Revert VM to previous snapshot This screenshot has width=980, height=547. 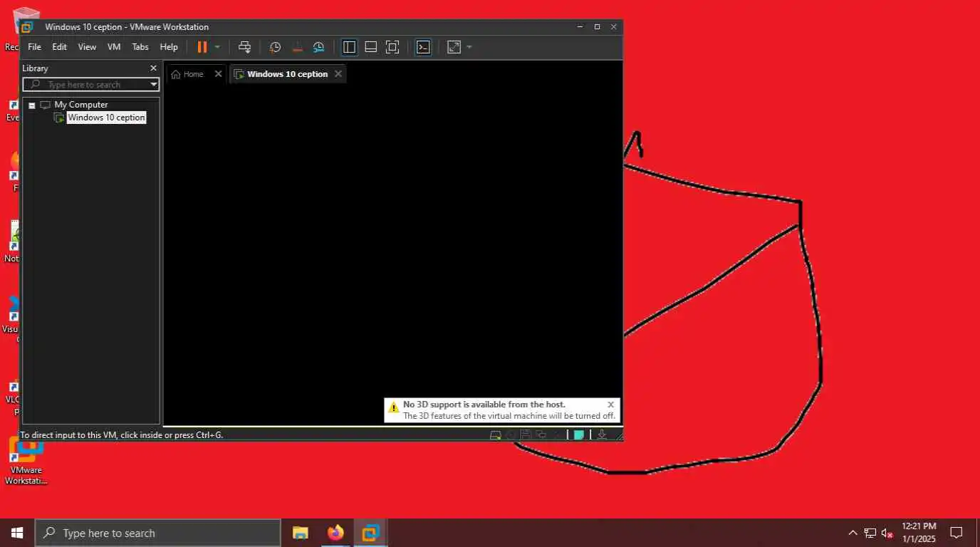(x=297, y=47)
